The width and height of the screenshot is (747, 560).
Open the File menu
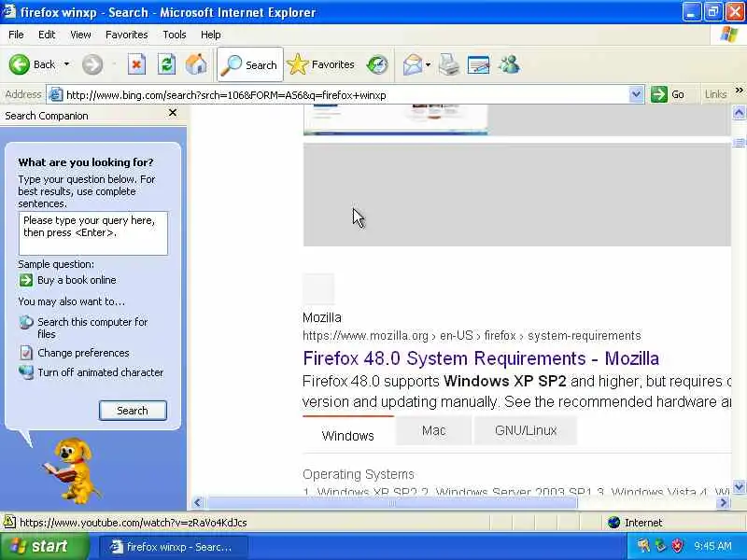(x=16, y=35)
